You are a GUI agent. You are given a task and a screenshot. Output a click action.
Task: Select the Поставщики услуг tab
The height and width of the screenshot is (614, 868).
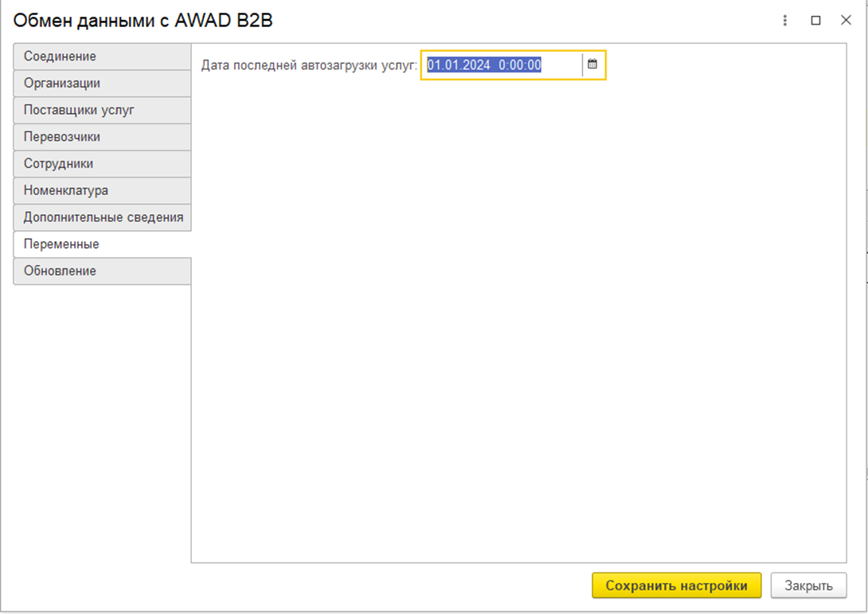point(103,110)
